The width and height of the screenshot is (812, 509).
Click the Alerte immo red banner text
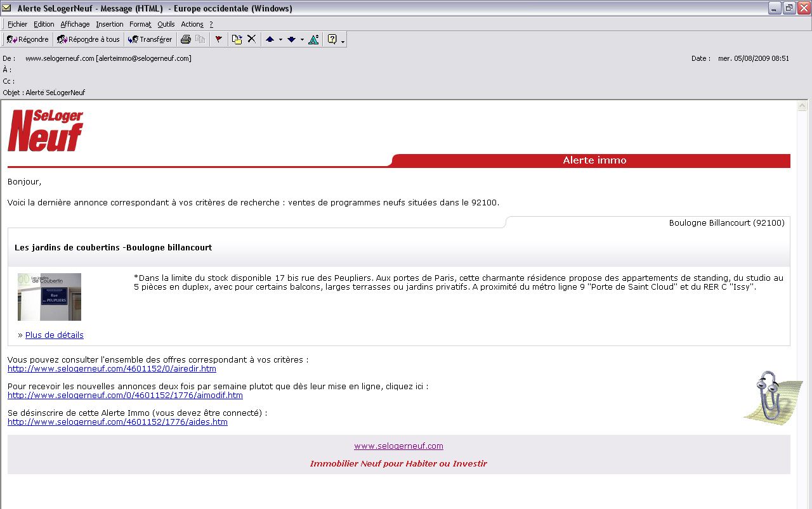coord(594,160)
